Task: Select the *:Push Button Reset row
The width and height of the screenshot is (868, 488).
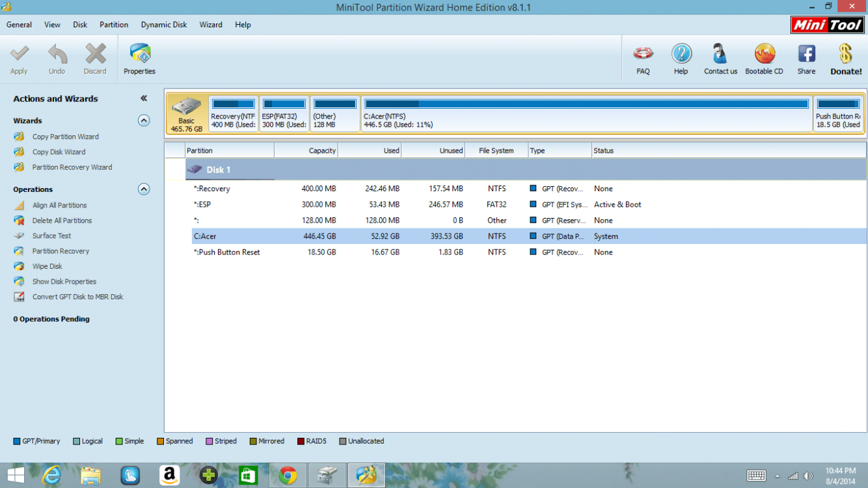Action: click(529, 252)
